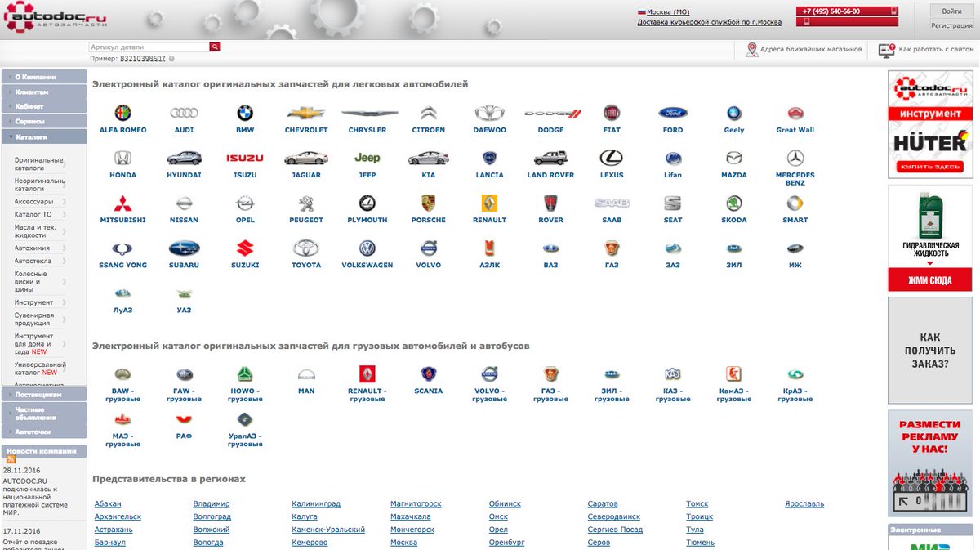Expand the "Кабинет" sidebar section

[44, 106]
